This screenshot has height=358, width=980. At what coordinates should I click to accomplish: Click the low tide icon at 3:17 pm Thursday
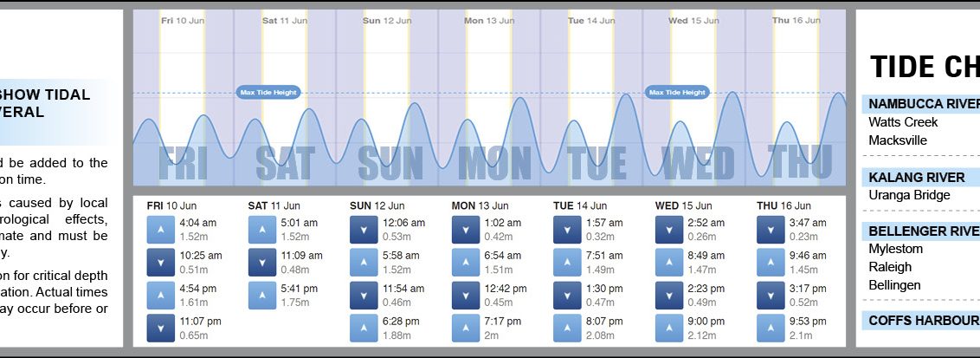(x=770, y=296)
